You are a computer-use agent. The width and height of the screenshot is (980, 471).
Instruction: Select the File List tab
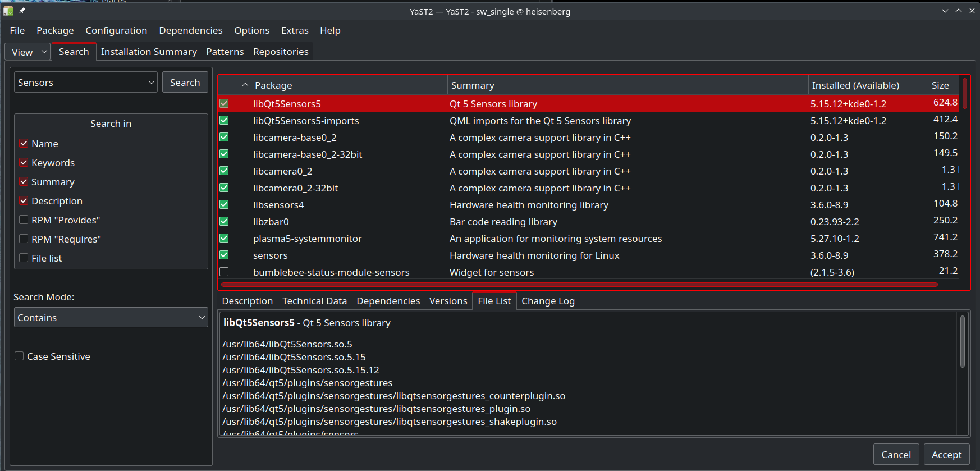tap(494, 301)
